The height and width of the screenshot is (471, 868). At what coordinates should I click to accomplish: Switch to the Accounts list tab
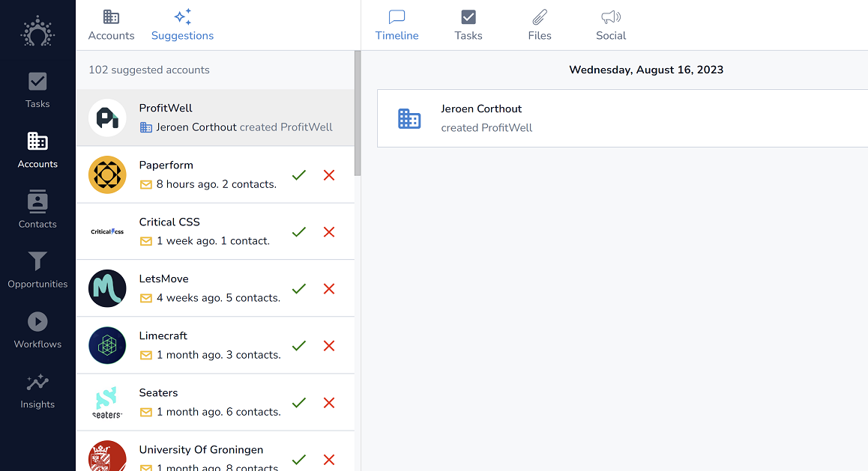[x=111, y=25]
